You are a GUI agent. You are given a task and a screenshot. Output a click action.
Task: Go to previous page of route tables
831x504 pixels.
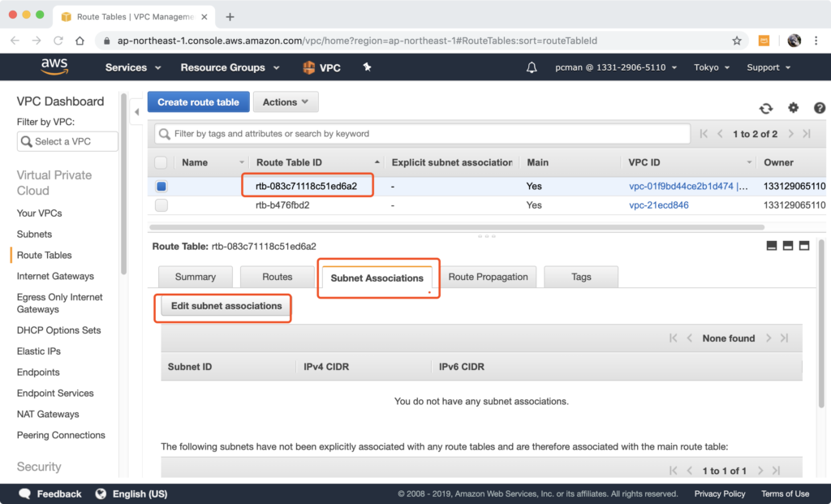(x=720, y=134)
